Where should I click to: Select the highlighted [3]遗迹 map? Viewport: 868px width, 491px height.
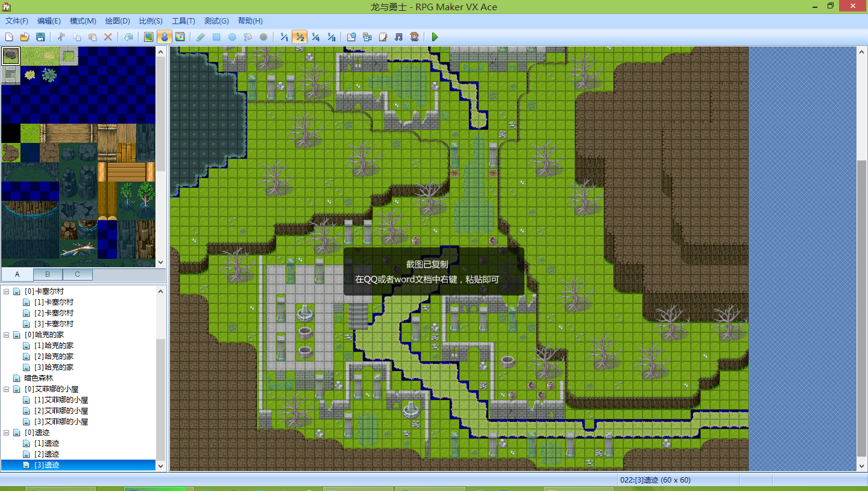tap(78, 465)
